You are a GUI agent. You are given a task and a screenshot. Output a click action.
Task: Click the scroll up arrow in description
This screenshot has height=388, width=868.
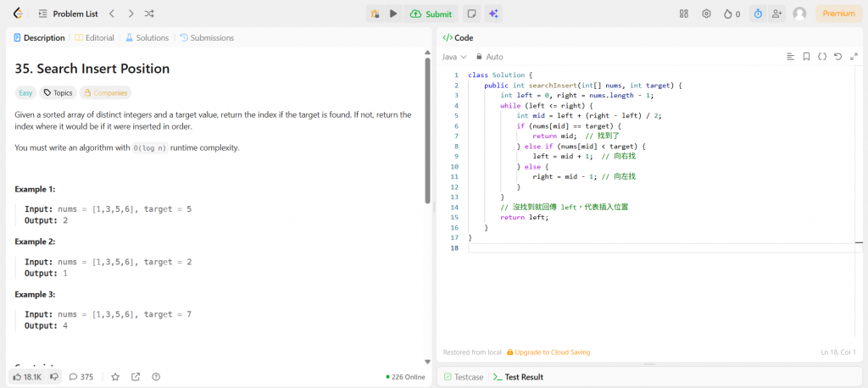tap(427, 53)
